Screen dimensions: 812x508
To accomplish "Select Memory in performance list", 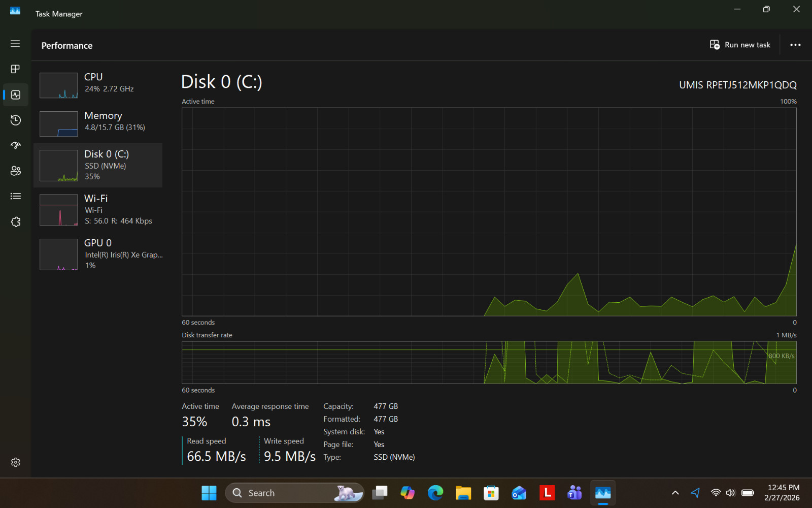I will click(x=98, y=123).
